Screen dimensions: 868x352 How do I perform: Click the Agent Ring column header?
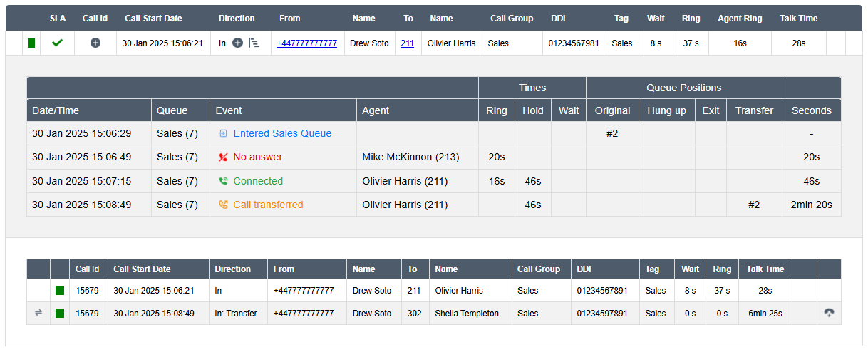[x=740, y=19]
